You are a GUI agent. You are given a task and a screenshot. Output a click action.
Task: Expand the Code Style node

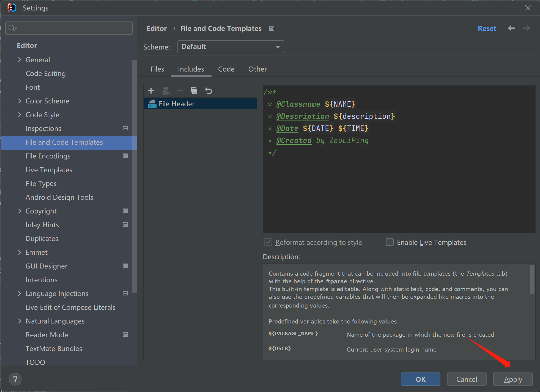click(x=20, y=114)
